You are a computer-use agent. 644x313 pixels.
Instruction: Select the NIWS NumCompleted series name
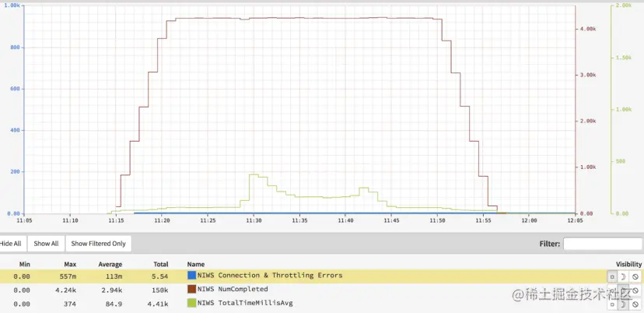click(x=233, y=289)
